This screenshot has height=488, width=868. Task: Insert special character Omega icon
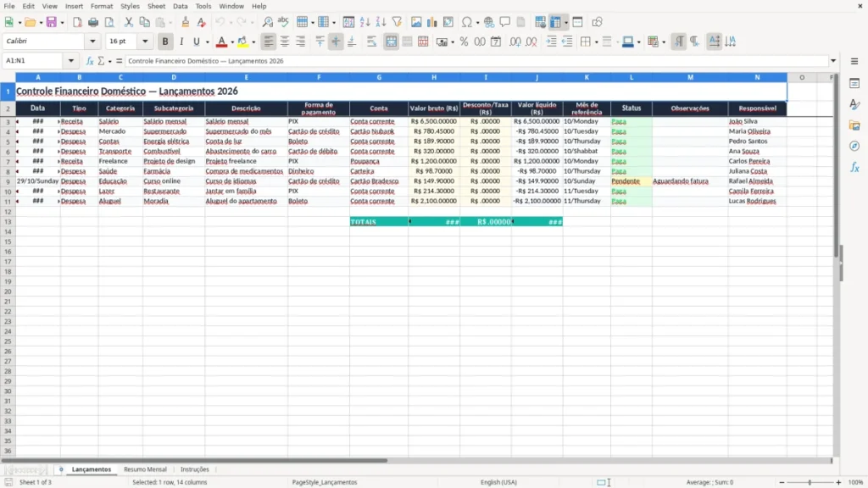[467, 22]
